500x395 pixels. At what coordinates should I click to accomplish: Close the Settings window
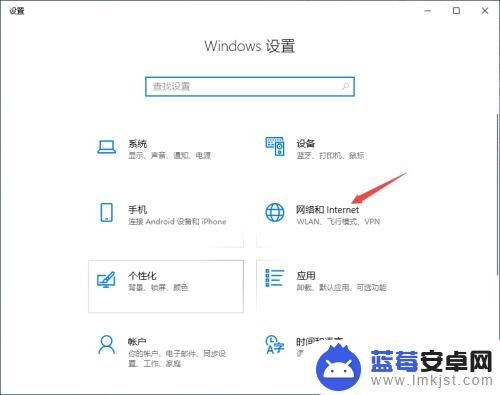pyautogui.click(x=485, y=11)
